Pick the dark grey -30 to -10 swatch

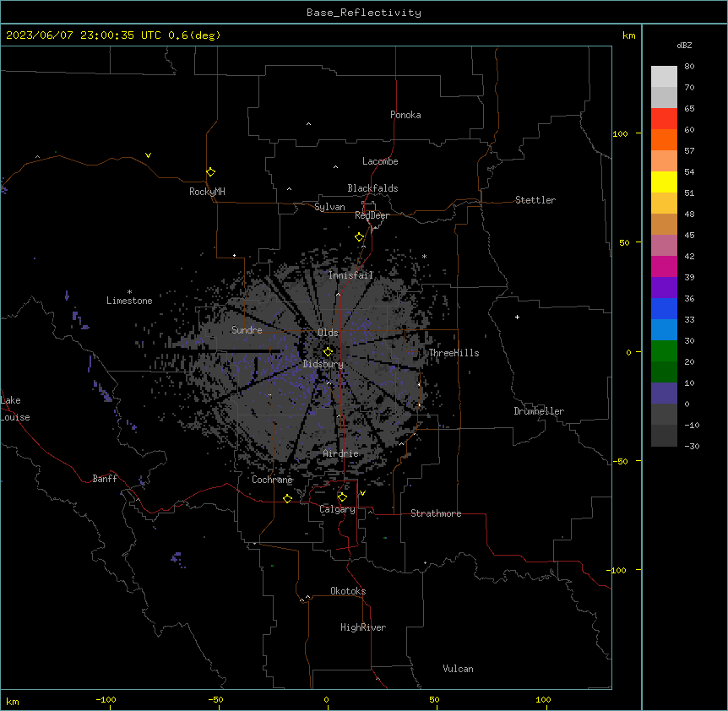pyautogui.click(x=664, y=436)
